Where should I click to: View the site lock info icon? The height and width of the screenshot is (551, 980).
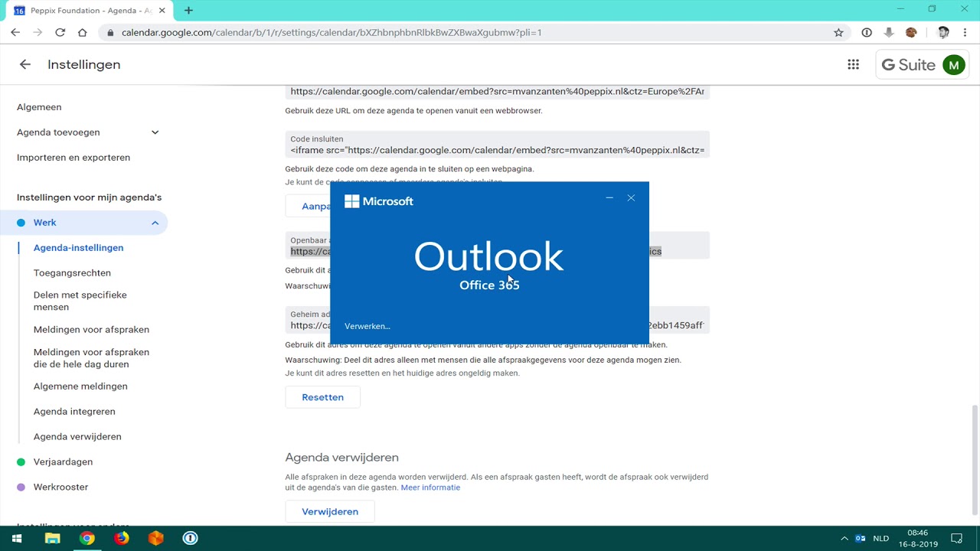tap(111, 32)
